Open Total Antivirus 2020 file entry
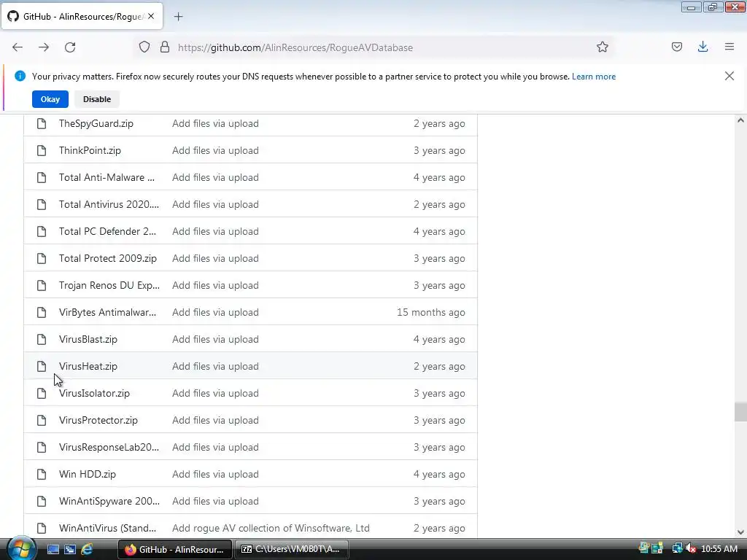The width and height of the screenshot is (747, 560). (x=109, y=204)
